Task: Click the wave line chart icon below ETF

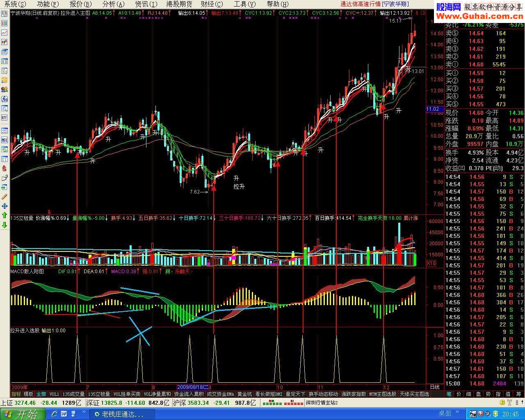Action: [5, 130]
